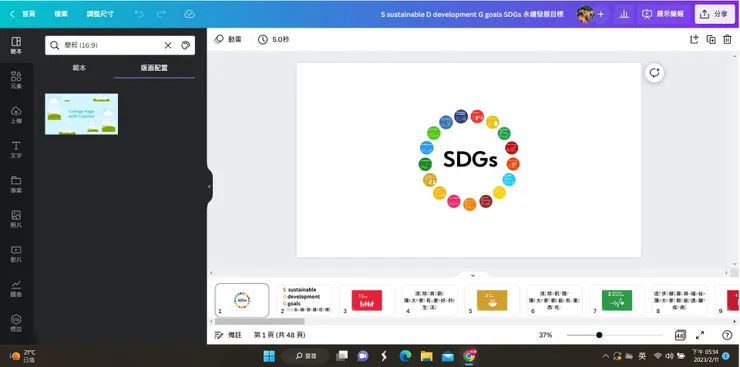Screen dimensions: 740x367
Task: Click the Present (展示簡報) button
Action: (x=664, y=14)
